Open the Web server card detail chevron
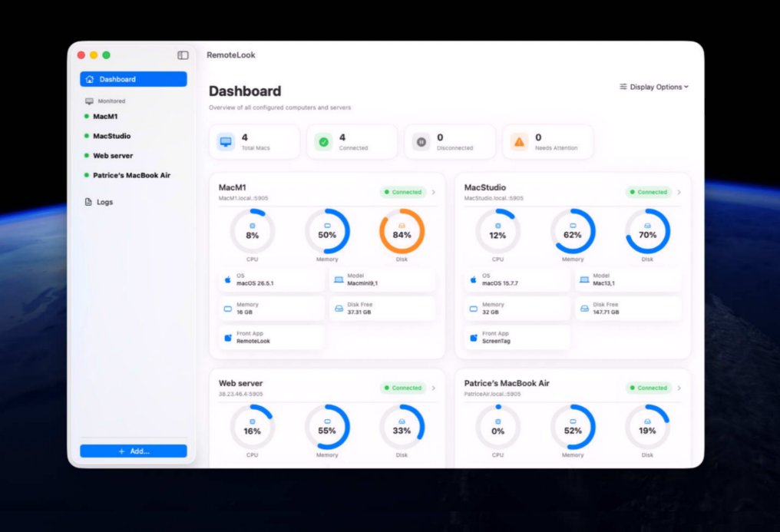Viewport: 780px width, 532px height. [434, 388]
